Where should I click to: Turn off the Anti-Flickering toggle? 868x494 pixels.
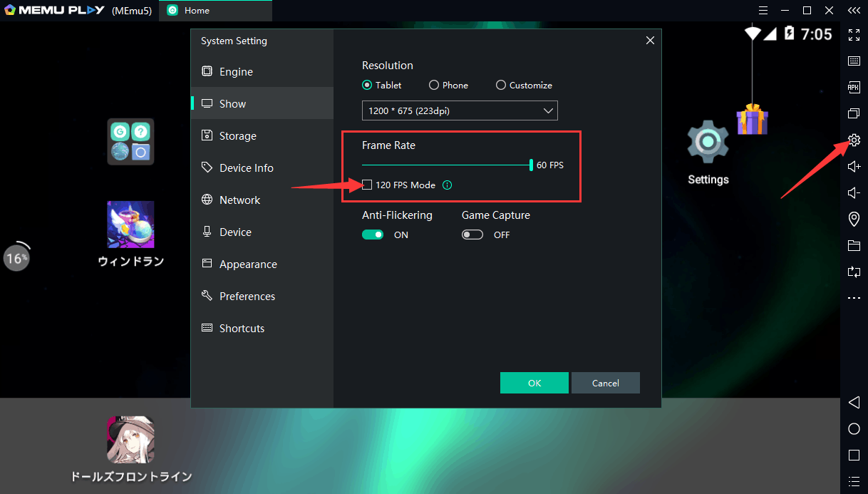[x=373, y=235]
